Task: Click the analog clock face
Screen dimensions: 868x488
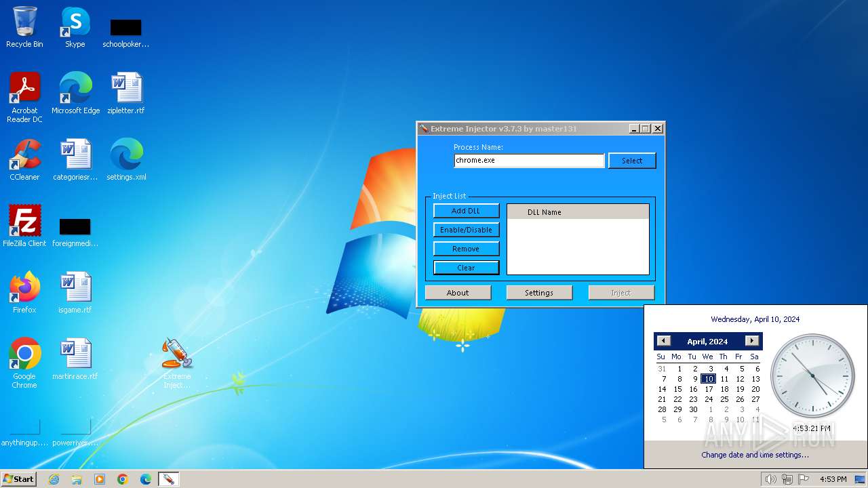Action: pyautogui.click(x=812, y=376)
